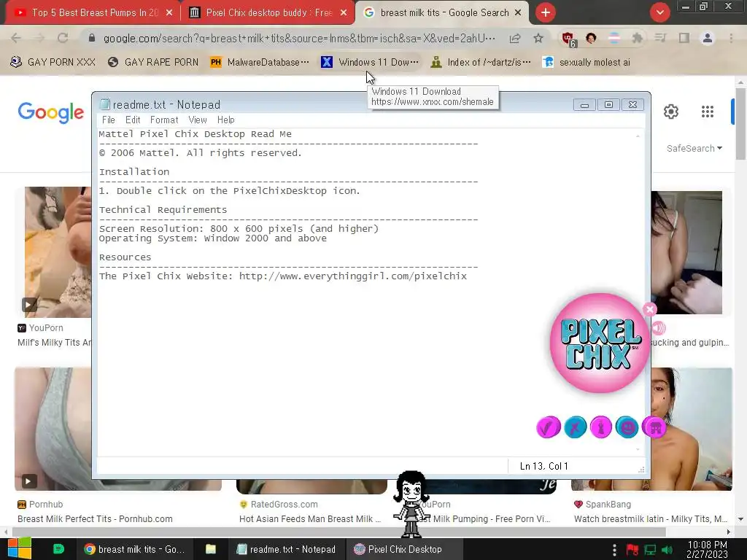The image size is (747, 560).
Task: Click the striped flag extension icon
Action: coord(614,38)
